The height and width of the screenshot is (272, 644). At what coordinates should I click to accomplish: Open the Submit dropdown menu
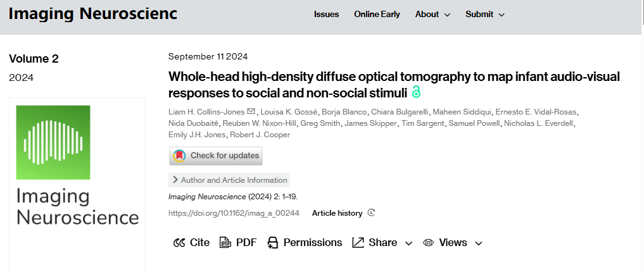coord(485,15)
